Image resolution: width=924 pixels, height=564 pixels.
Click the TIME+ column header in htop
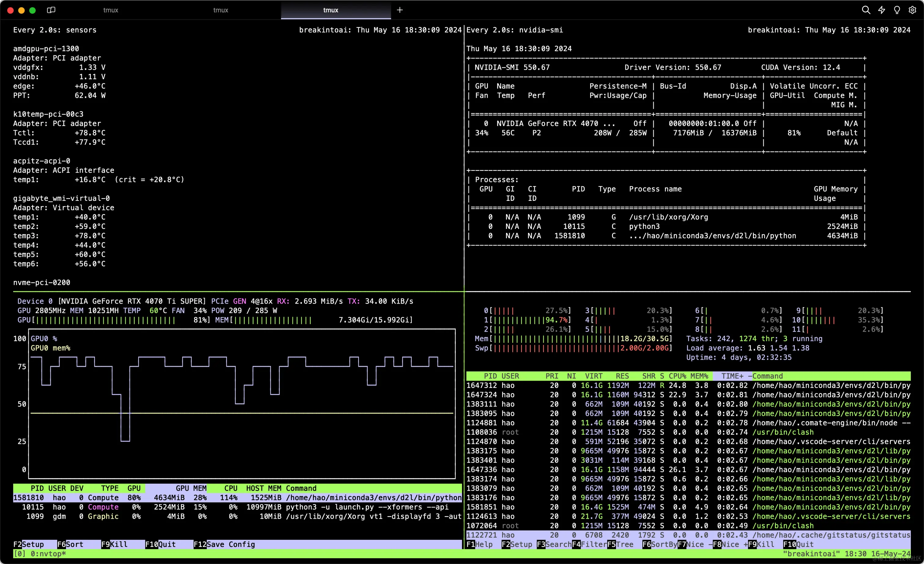click(x=732, y=376)
